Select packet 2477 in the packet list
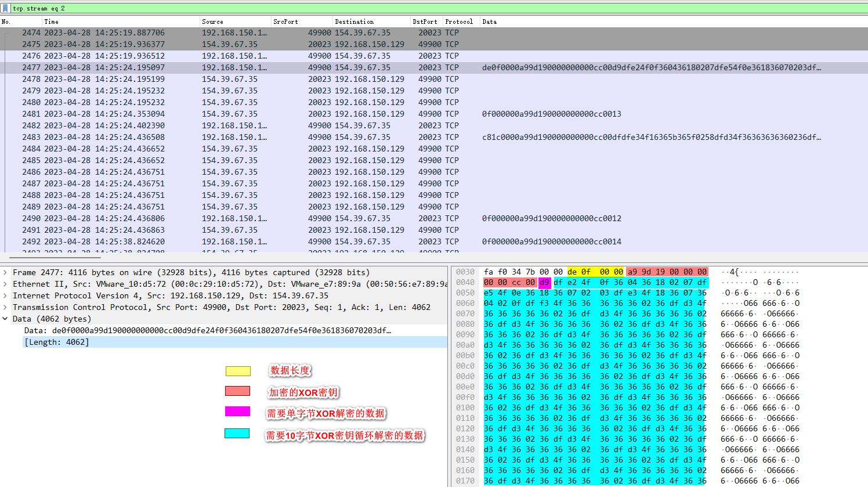The width and height of the screenshot is (868, 487). 434,67
